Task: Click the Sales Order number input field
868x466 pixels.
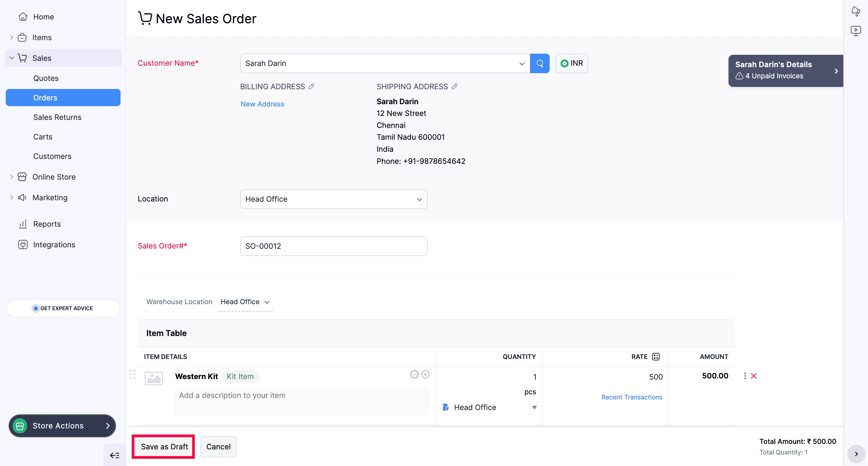Action: 333,246
